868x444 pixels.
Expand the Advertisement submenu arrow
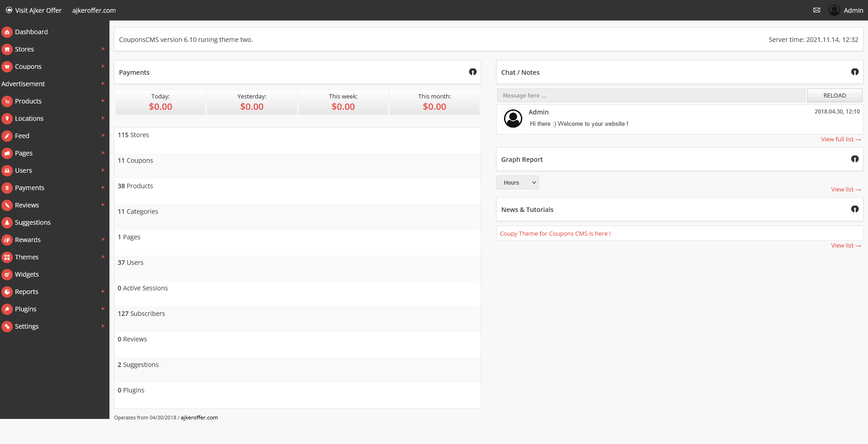point(103,83)
